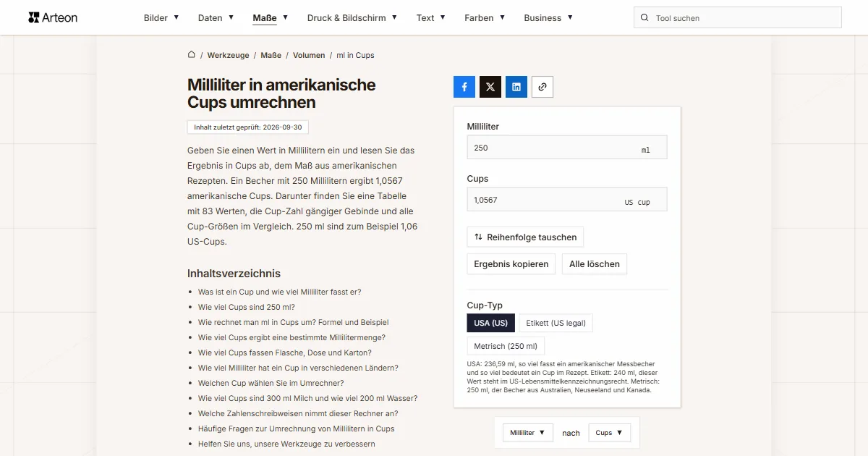Open Maße in the breadcrumb
The height and width of the screenshot is (456, 868).
click(x=271, y=55)
